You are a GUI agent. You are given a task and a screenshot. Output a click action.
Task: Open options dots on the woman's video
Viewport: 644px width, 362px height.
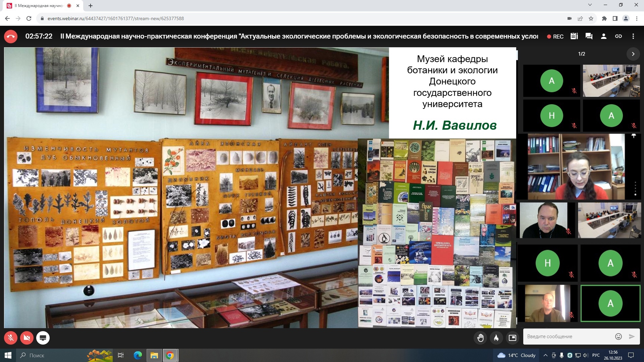[635, 189]
